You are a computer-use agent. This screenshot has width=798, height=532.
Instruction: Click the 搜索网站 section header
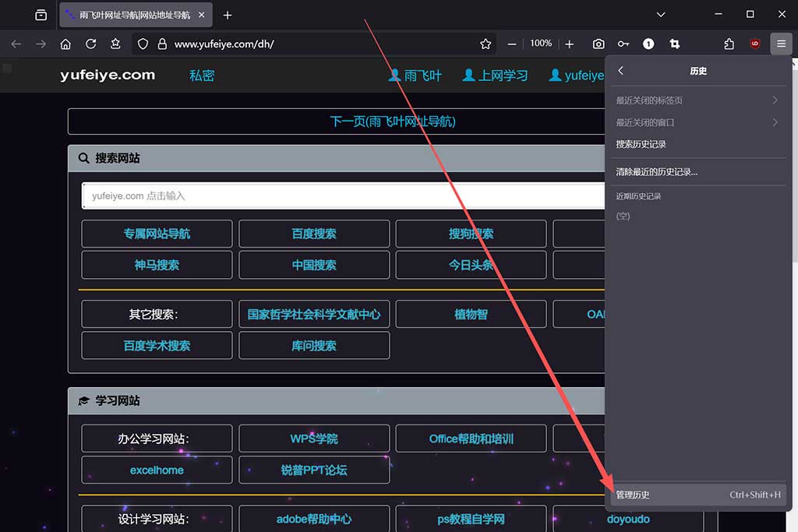point(337,158)
